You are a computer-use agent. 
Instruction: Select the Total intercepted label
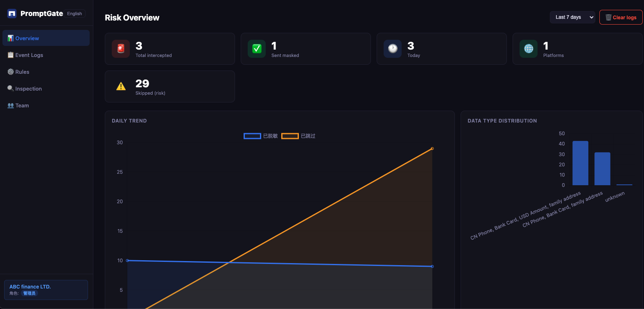tap(154, 55)
